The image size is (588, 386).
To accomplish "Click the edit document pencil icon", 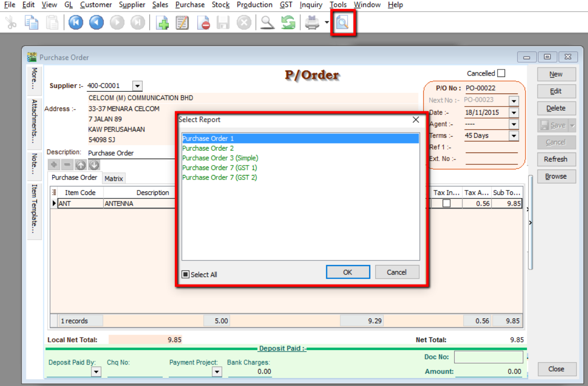I will [182, 23].
